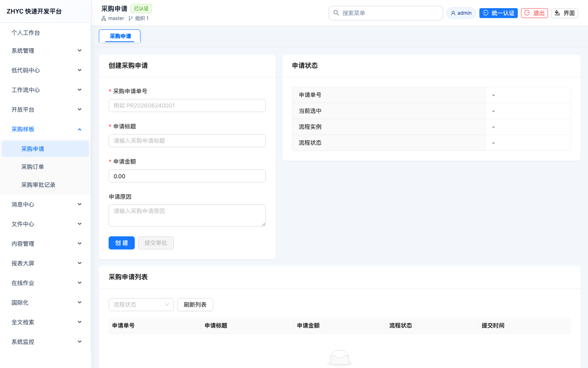Collapse the 采购样板 sidebar menu
The width and height of the screenshot is (588, 368).
(45, 129)
